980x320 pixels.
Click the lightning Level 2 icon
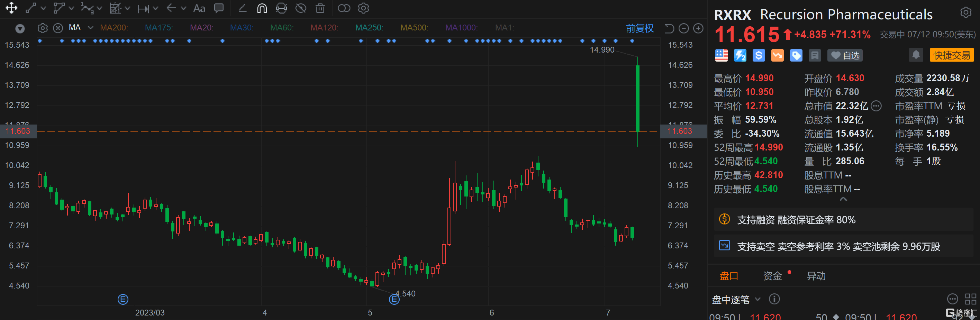(740, 56)
